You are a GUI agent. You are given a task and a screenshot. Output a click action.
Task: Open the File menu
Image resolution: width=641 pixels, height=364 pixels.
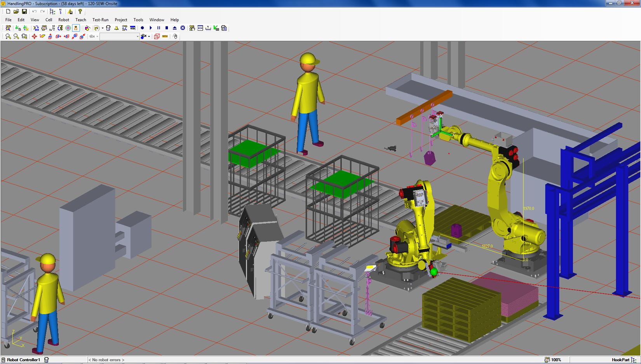pos(8,20)
